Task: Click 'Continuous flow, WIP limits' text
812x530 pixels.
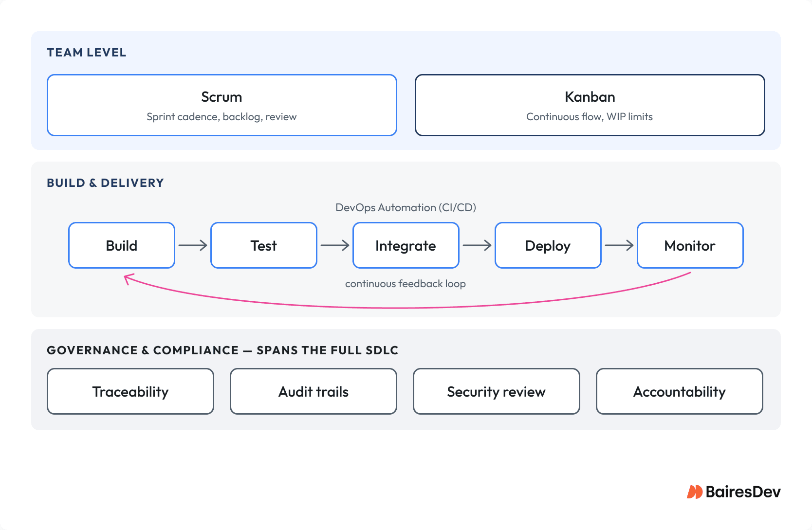Action: point(590,117)
